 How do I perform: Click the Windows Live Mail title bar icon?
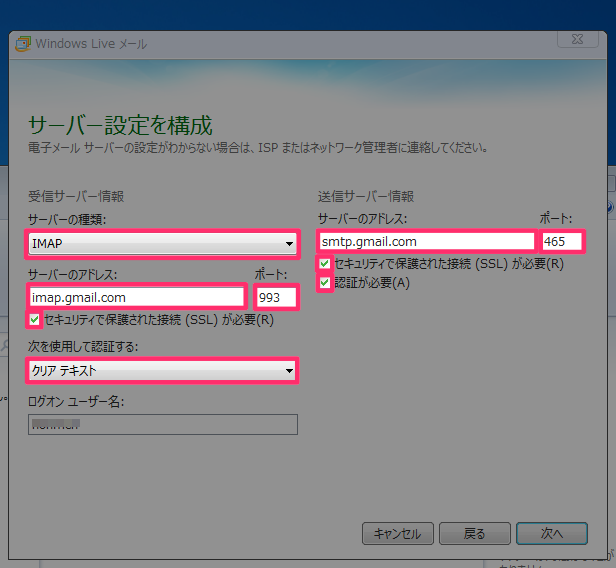(23, 44)
